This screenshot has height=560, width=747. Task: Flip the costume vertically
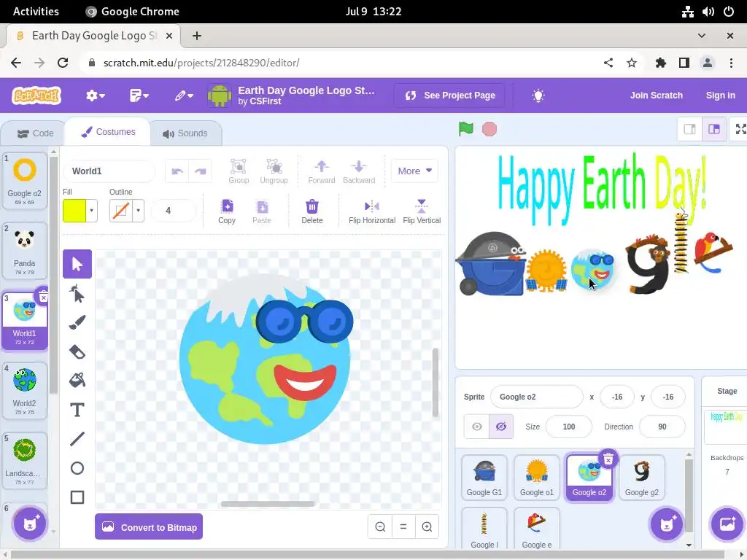pyautogui.click(x=422, y=211)
